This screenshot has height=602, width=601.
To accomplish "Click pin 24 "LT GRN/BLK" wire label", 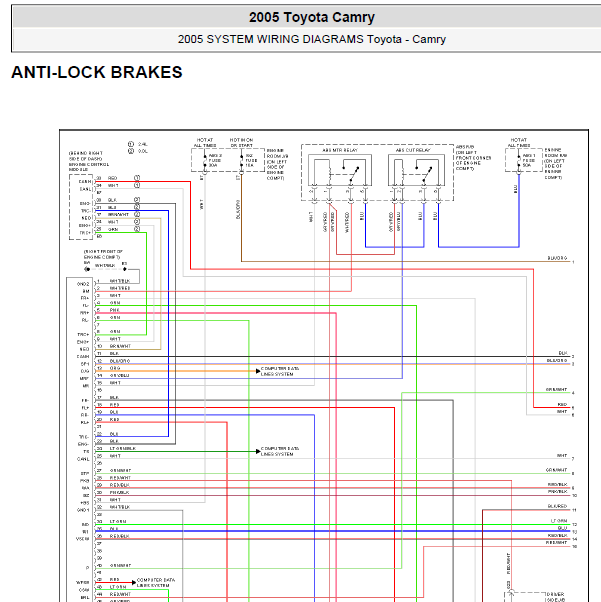I will coord(123,448).
